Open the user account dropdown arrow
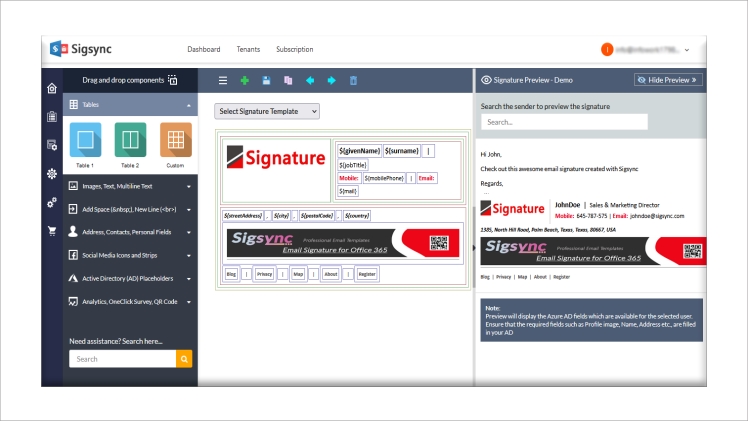 686,50
